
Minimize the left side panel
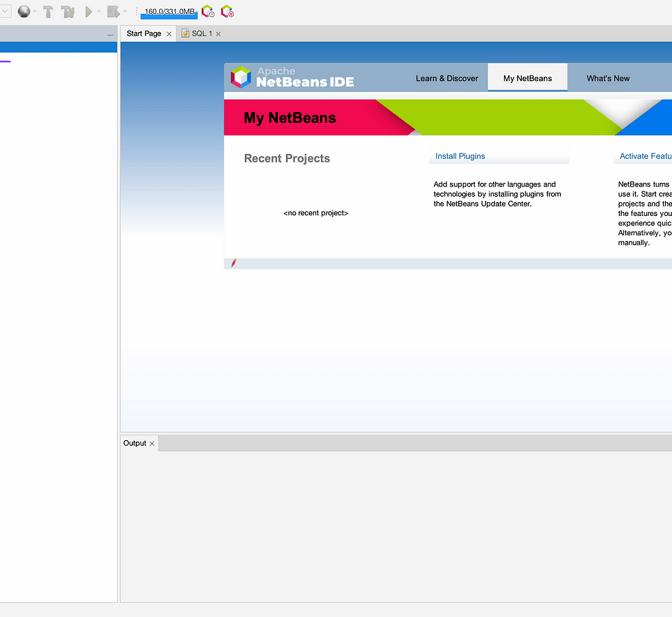coord(110,34)
